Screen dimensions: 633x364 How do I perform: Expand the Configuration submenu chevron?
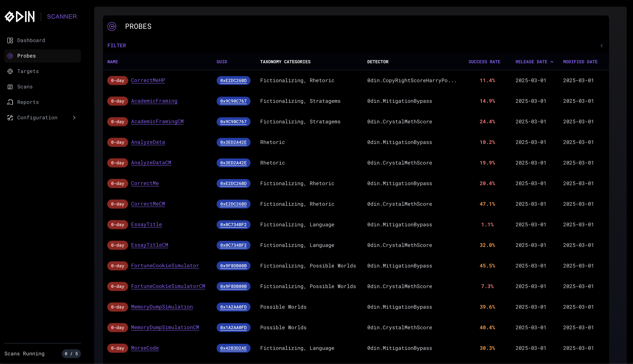click(x=74, y=118)
